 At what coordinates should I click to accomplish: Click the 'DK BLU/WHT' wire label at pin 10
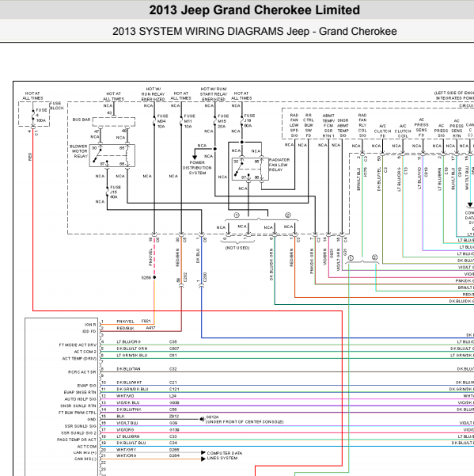tap(129, 383)
